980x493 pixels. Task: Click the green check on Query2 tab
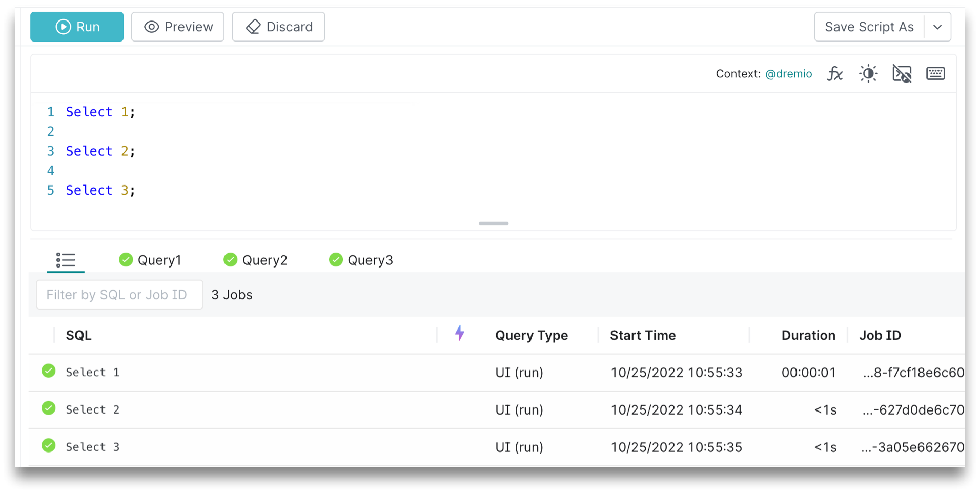pyautogui.click(x=230, y=259)
